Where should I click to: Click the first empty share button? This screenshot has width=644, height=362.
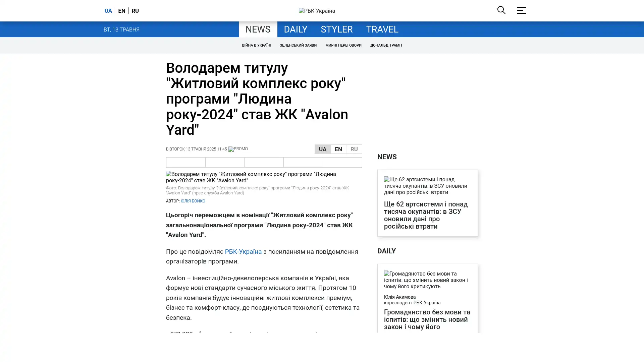coord(186,163)
